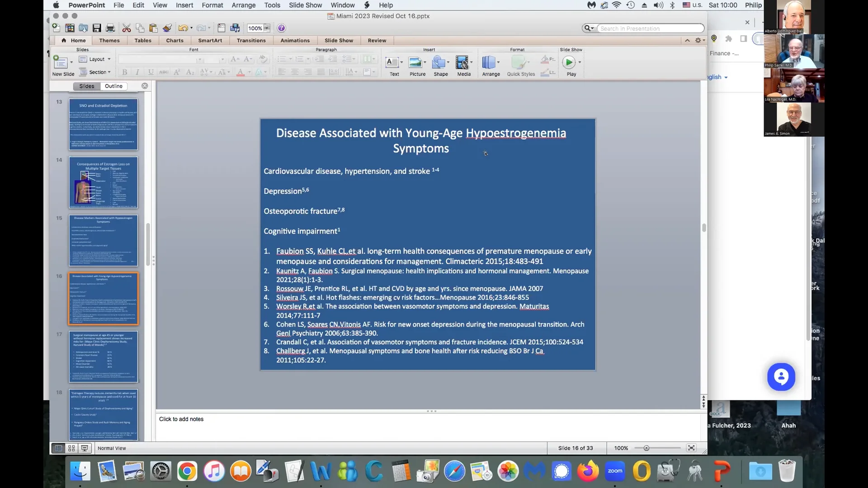Click the slide title text
Image resolution: width=868 pixels, height=488 pixels.
tap(421, 141)
